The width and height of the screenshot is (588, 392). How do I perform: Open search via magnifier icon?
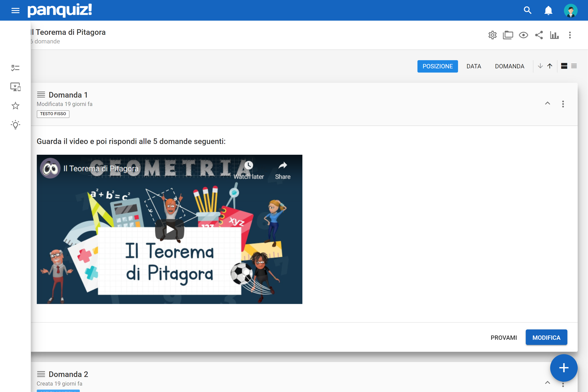[527, 10]
